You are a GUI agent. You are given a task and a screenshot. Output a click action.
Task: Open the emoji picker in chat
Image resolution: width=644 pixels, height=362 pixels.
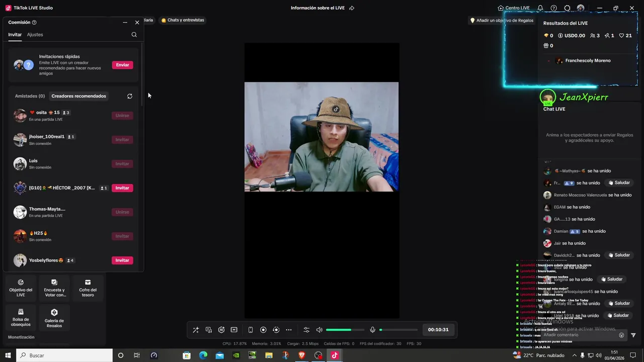coord(621,335)
